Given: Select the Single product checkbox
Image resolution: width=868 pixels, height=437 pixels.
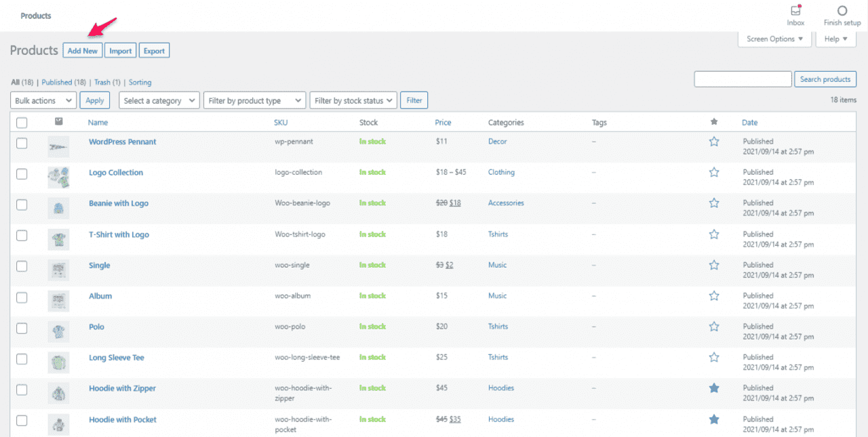Looking at the screenshot, I should [x=22, y=266].
